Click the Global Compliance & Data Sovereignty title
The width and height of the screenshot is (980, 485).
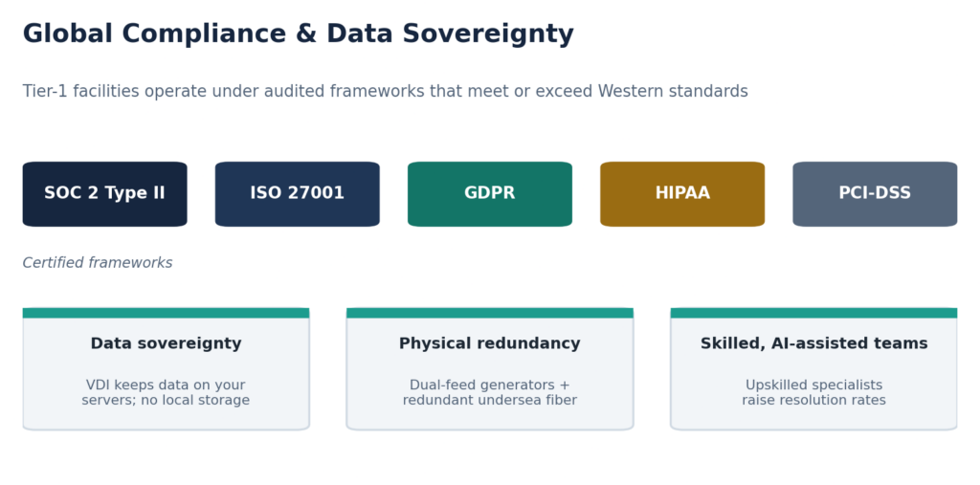[299, 34]
